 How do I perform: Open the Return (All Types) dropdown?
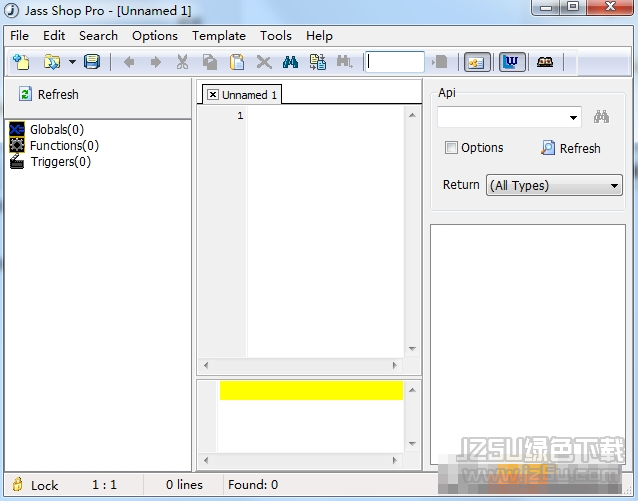pos(554,186)
